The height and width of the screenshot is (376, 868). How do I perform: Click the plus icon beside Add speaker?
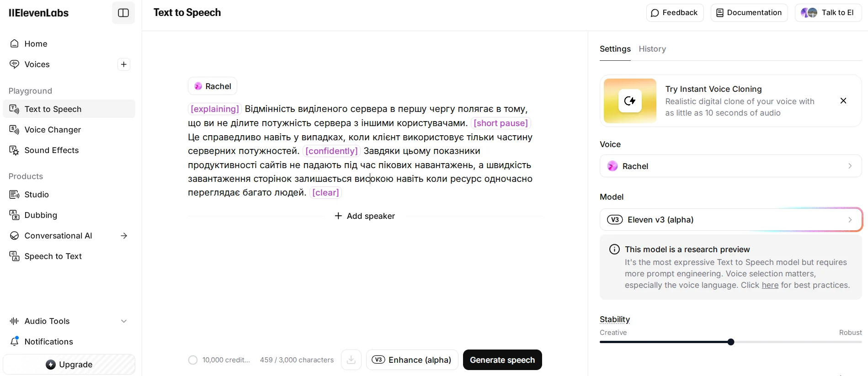tap(338, 216)
